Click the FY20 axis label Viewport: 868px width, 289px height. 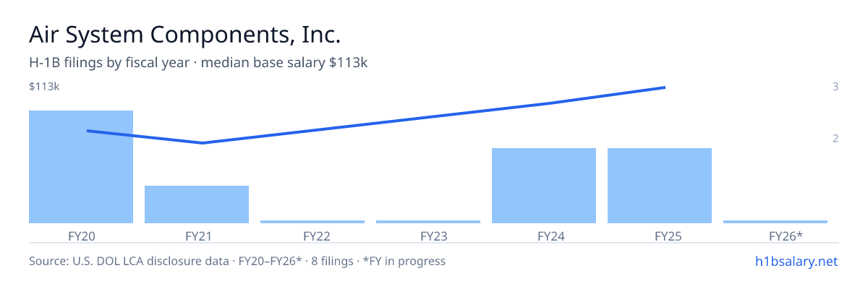click(81, 236)
